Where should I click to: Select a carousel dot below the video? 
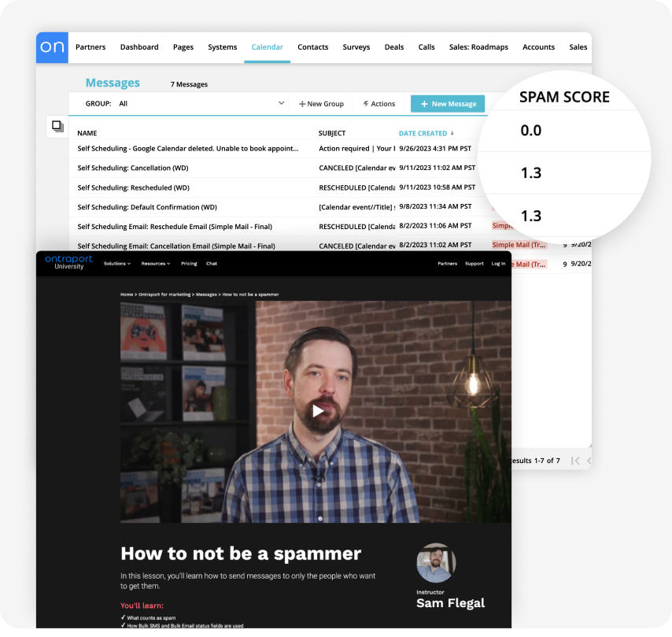[320, 518]
